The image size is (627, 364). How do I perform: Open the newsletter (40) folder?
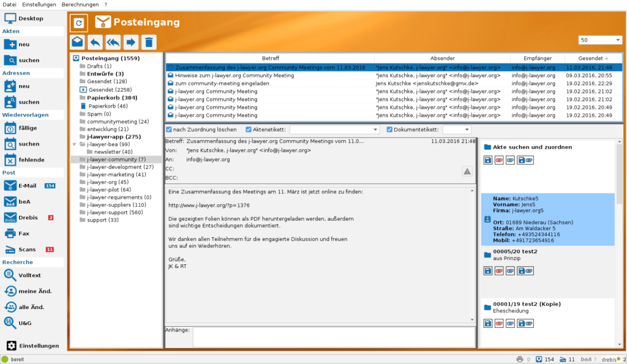[113, 152]
